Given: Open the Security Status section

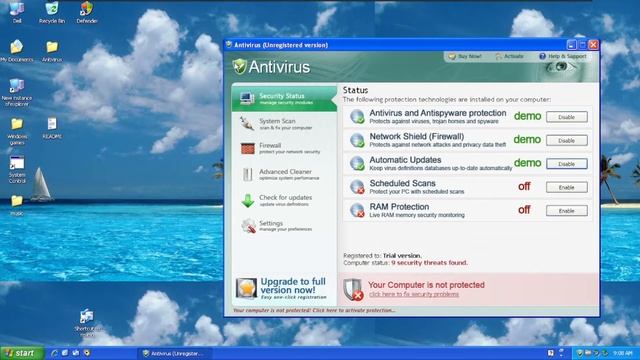Looking at the screenshot, I should tap(284, 98).
